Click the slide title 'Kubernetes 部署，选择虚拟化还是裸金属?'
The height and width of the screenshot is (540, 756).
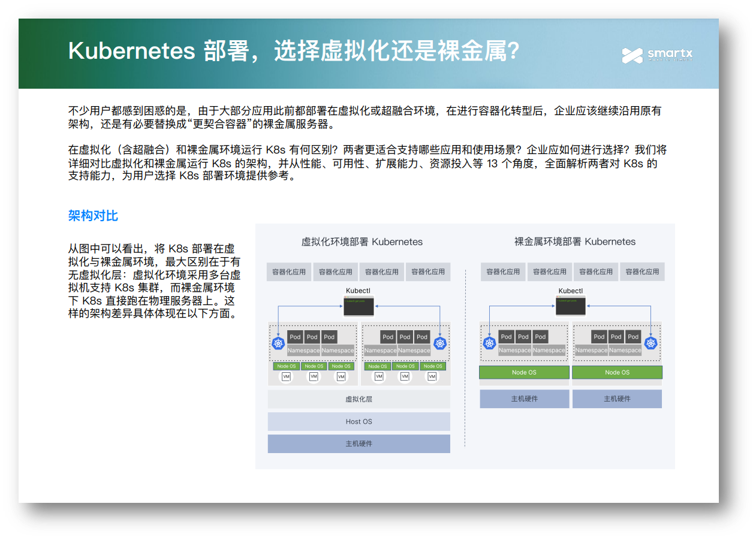click(x=294, y=52)
